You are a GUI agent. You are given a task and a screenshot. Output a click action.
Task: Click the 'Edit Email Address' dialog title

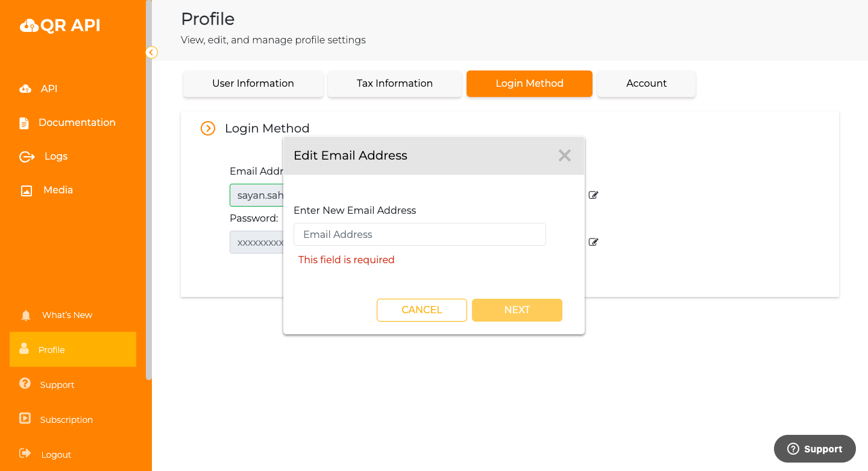pos(350,155)
